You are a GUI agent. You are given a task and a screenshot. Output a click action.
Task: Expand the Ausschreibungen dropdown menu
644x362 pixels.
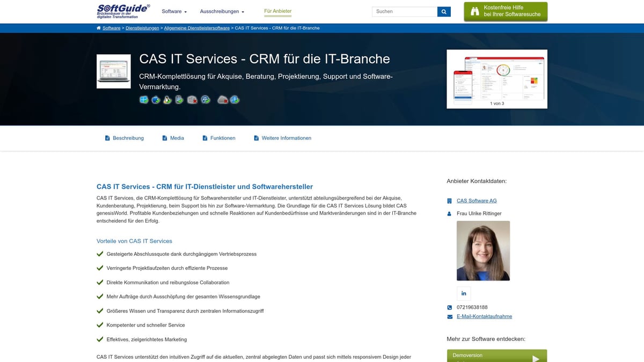pyautogui.click(x=222, y=11)
